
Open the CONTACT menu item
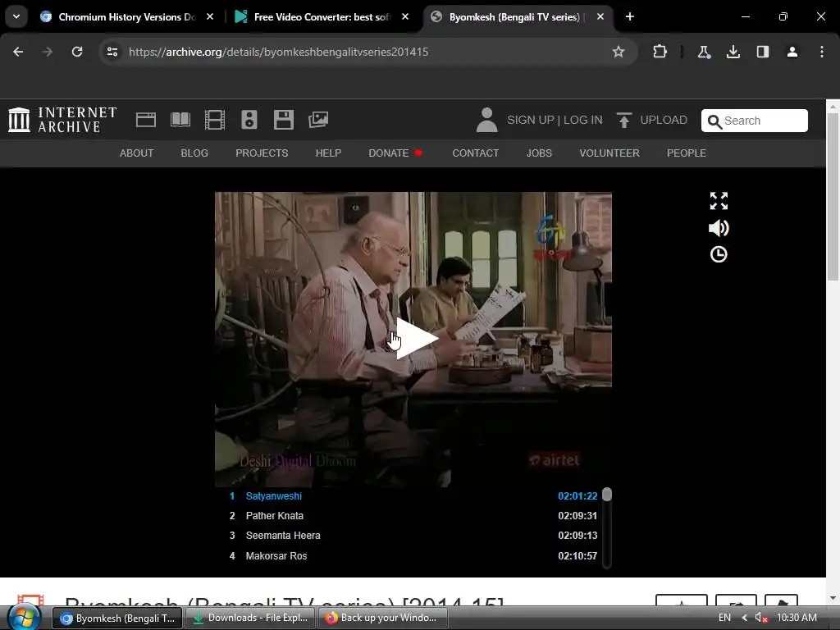pos(475,153)
